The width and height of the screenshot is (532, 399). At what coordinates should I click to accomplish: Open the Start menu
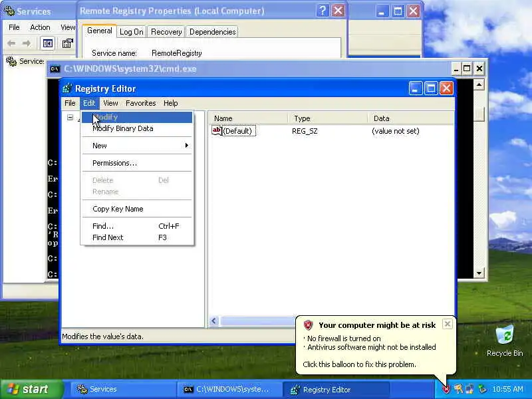click(32, 389)
